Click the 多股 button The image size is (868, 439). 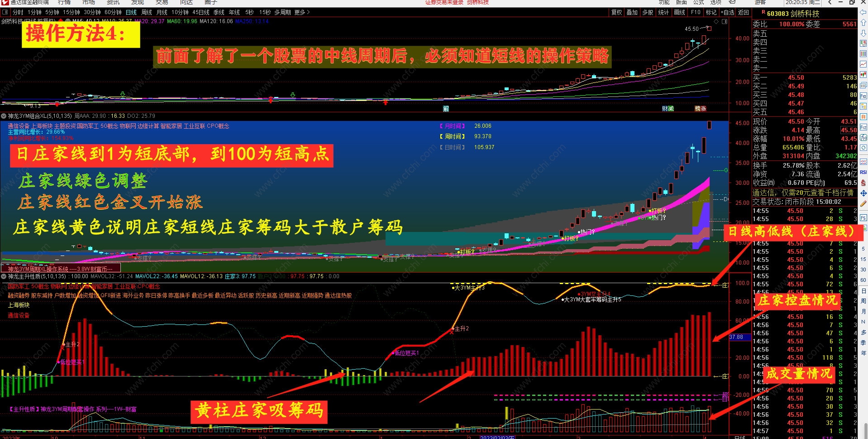(648, 12)
